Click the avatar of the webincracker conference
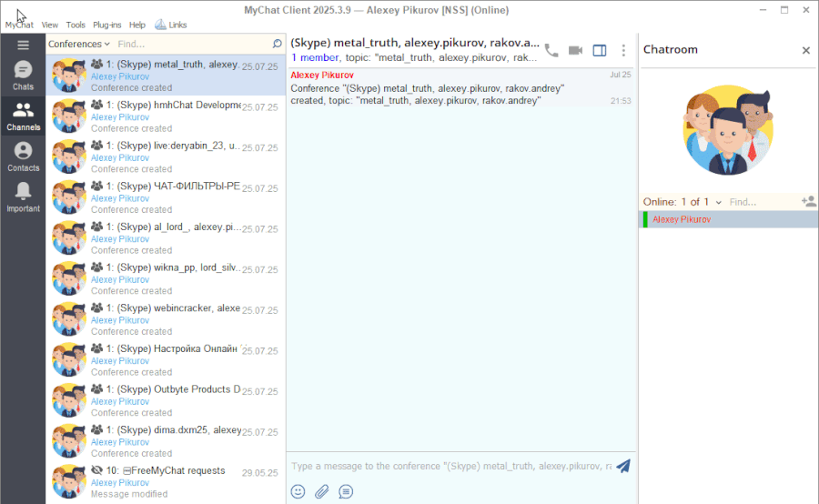 pos(69,319)
